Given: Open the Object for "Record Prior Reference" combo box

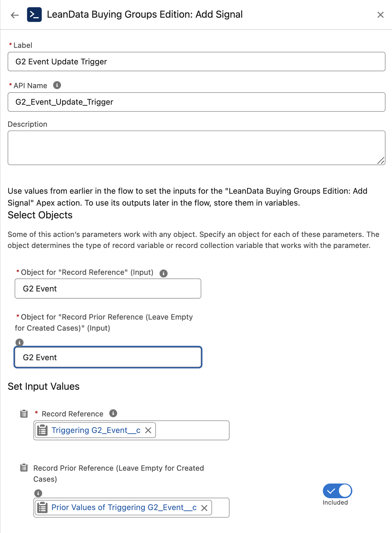Looking at the screenshot, I should point(108,357).
